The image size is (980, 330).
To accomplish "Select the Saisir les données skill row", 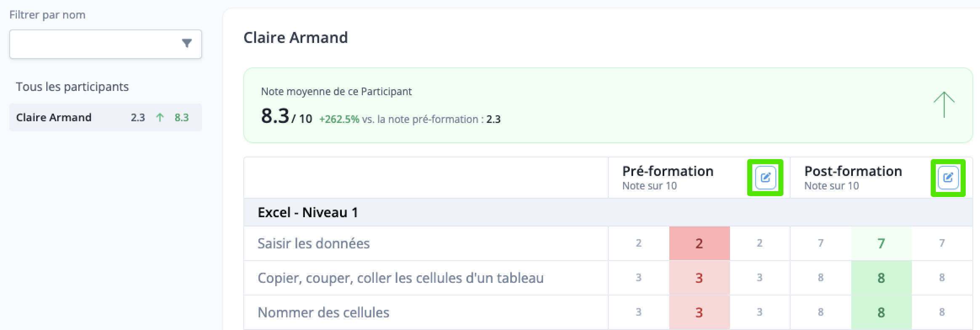I will pyautogui.click(x=608, y=243).
